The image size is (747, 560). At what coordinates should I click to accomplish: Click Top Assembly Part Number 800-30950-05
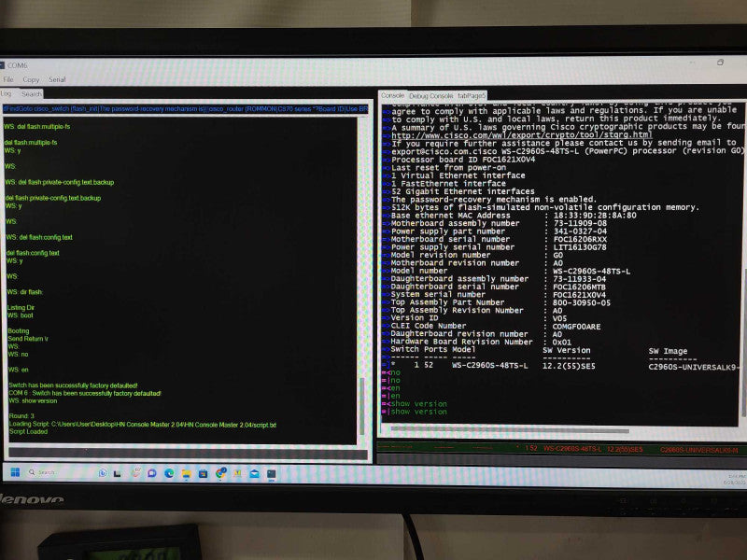581,302
